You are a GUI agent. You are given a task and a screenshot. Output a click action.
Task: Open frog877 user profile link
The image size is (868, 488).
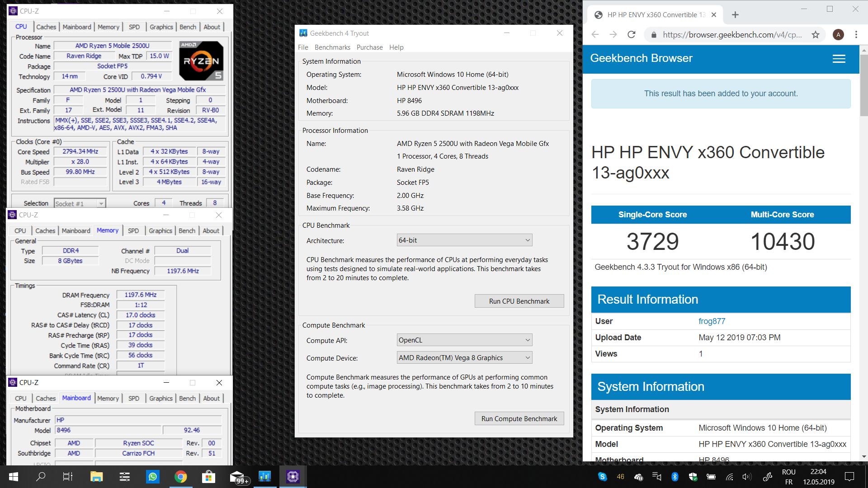click(712, 321)
